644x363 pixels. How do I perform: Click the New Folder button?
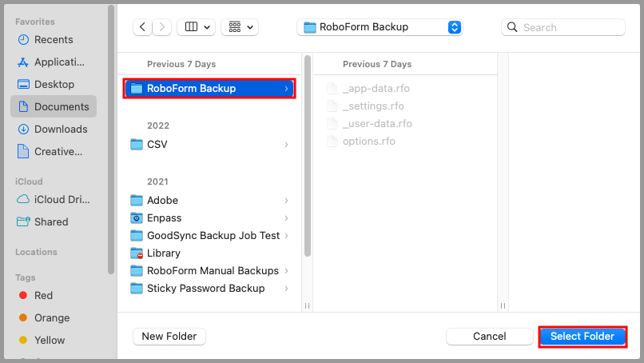pyautogui.click(x=169, y=337)
